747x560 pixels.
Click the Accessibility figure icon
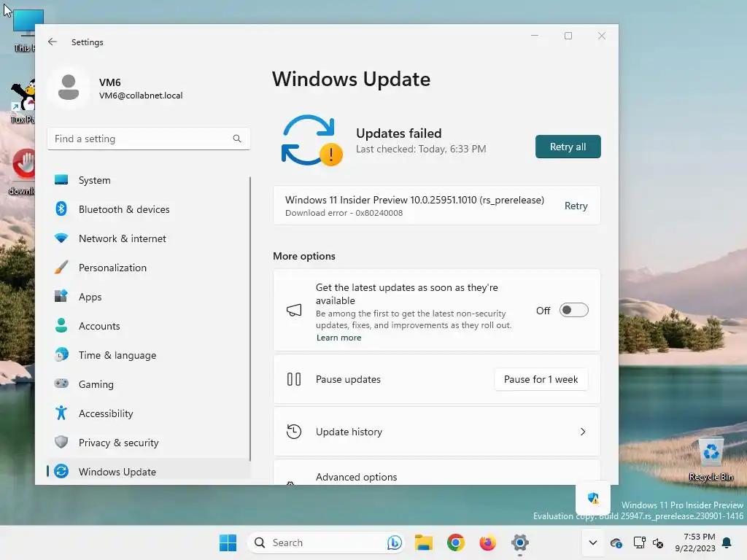point(61,413)
